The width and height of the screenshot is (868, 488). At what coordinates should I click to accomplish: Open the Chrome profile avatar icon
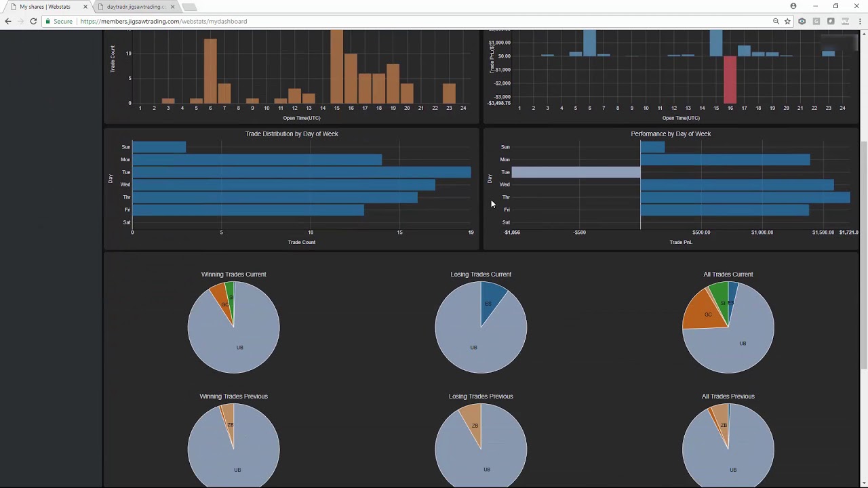point(793,6)
